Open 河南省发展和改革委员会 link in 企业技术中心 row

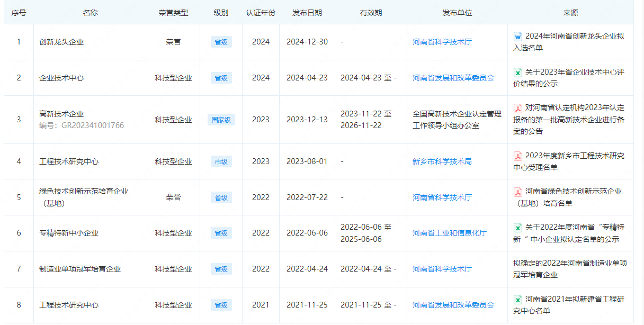point(453,78)
